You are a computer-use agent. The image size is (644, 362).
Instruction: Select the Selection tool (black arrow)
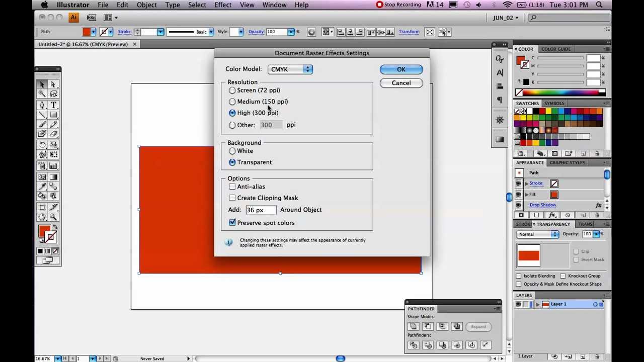click(x=42, y=84)
